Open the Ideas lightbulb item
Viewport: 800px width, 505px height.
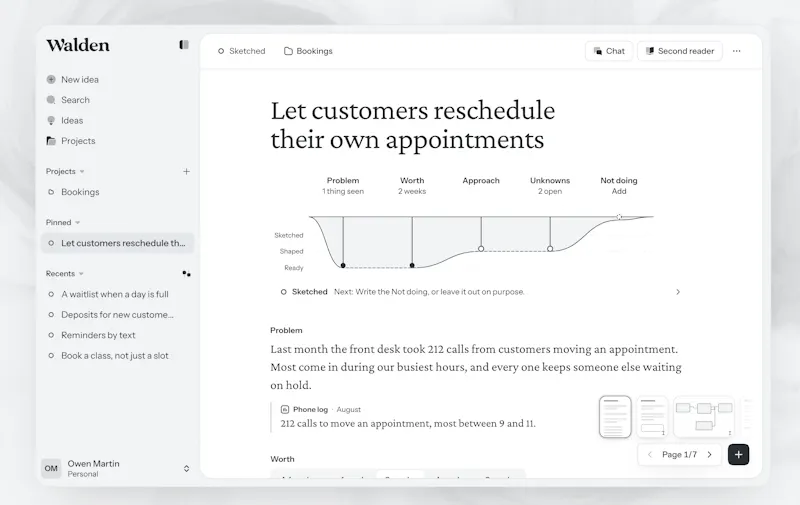pos(72,120)
